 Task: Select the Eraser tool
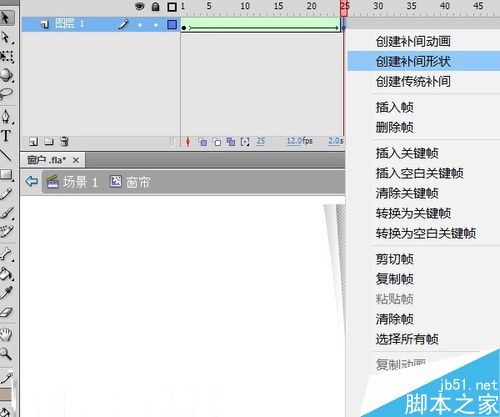point(7,312)
